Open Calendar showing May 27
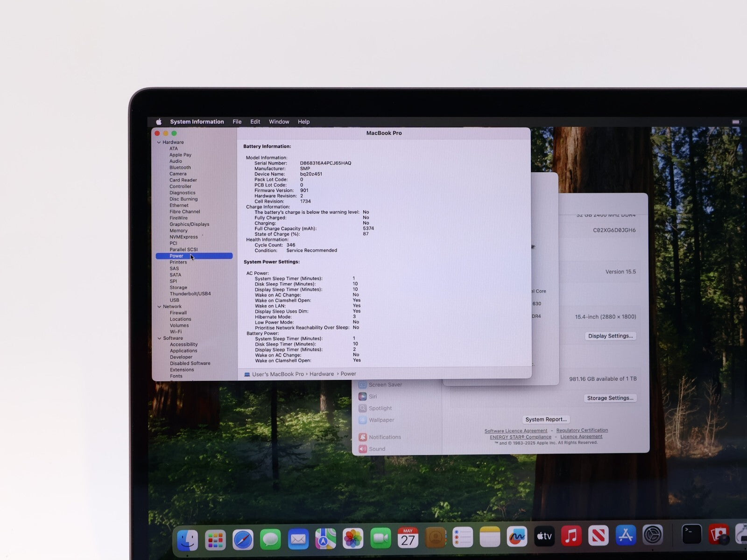This screenshot has width=747, height=560. [408, 538]
